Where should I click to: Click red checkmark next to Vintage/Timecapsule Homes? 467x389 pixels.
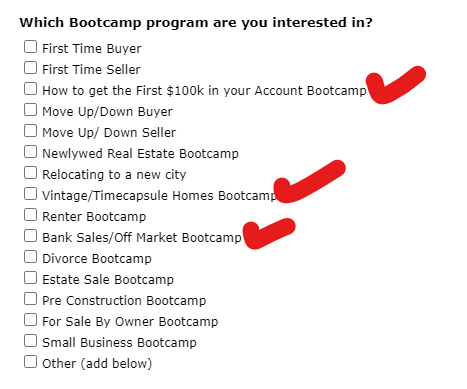[x=308, y=182]
